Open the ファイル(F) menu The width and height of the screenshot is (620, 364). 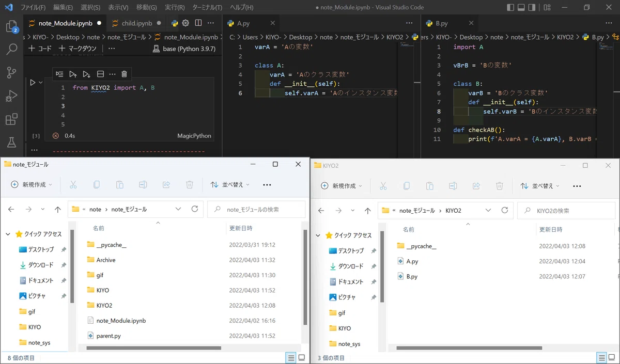33,8
